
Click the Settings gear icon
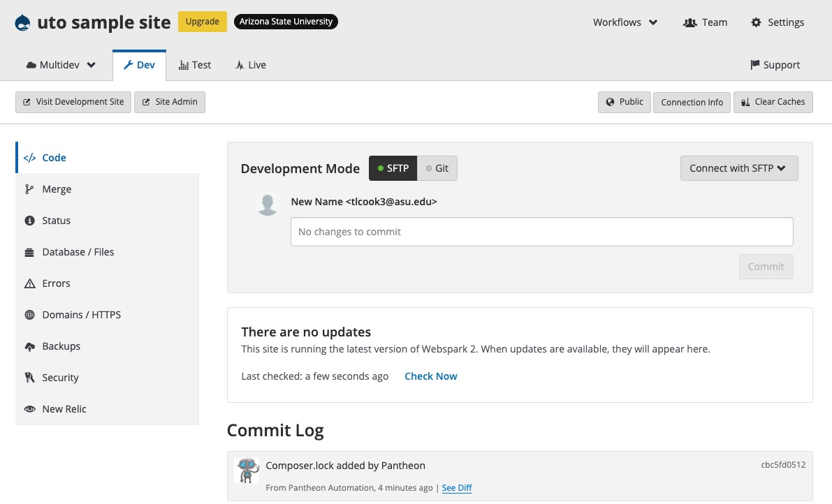tap(756, 22)
